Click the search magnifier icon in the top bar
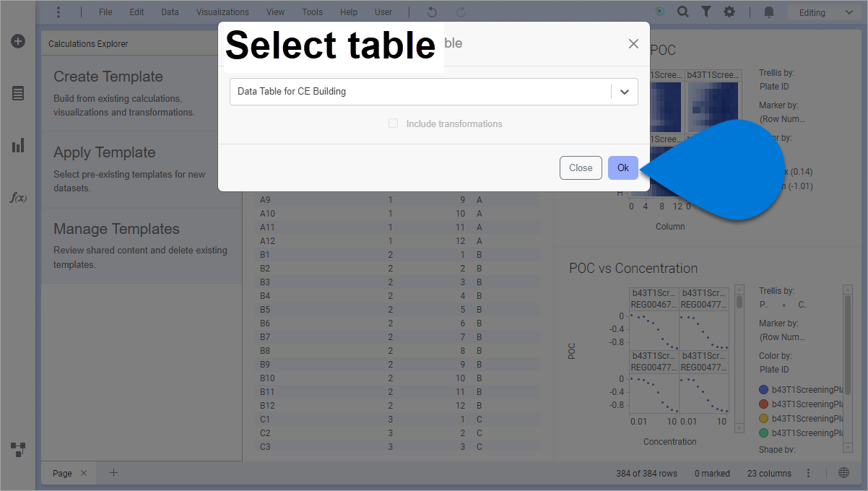The width and height of the screenshot is (868, 491). 682,12
